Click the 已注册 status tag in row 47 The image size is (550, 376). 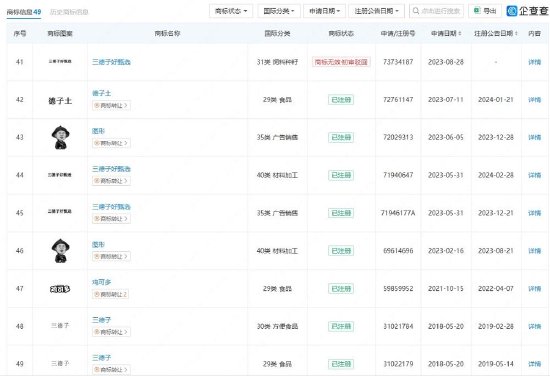click(x=341, y=289)
